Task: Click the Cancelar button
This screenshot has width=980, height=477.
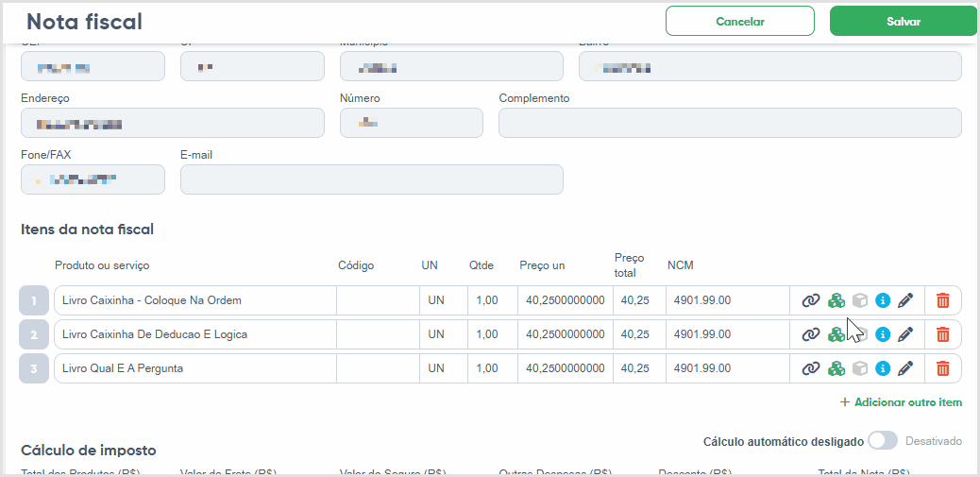Action: [x=740, y=22]
